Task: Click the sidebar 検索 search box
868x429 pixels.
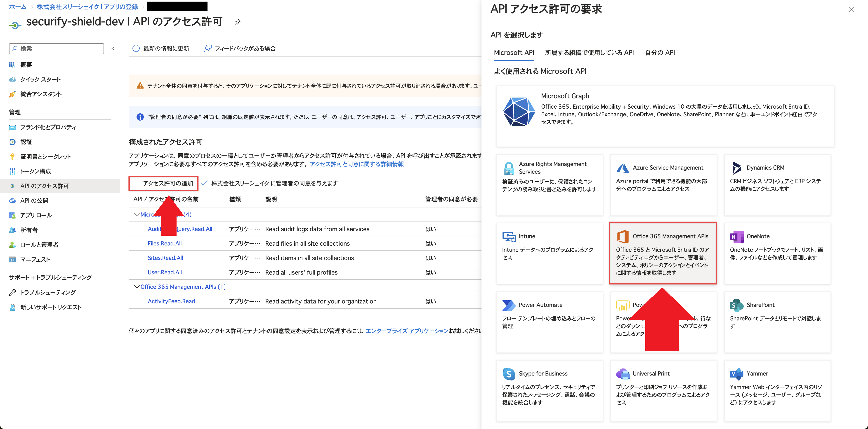Action: point(56,49)
